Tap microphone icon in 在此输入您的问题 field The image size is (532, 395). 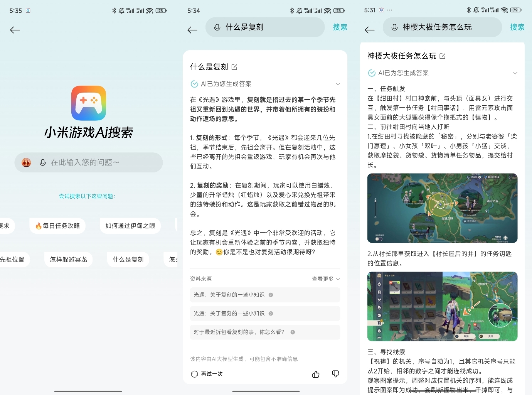coord(43,163)
